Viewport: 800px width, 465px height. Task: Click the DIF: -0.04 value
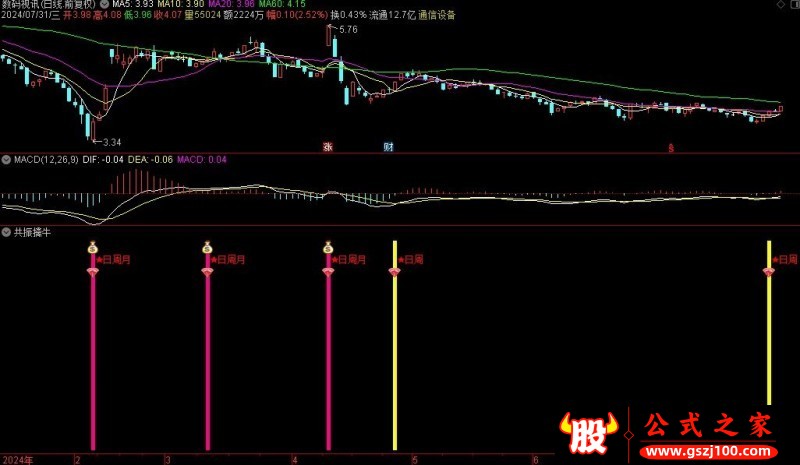pyautogui.click(x=103, y=160)
